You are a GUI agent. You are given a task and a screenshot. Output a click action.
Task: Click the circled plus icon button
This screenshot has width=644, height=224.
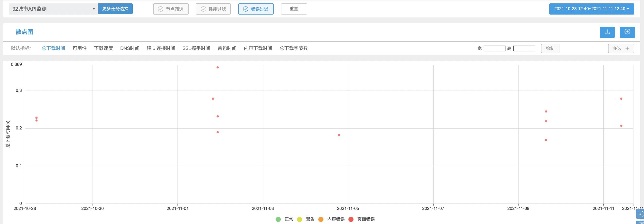(627, 32)
